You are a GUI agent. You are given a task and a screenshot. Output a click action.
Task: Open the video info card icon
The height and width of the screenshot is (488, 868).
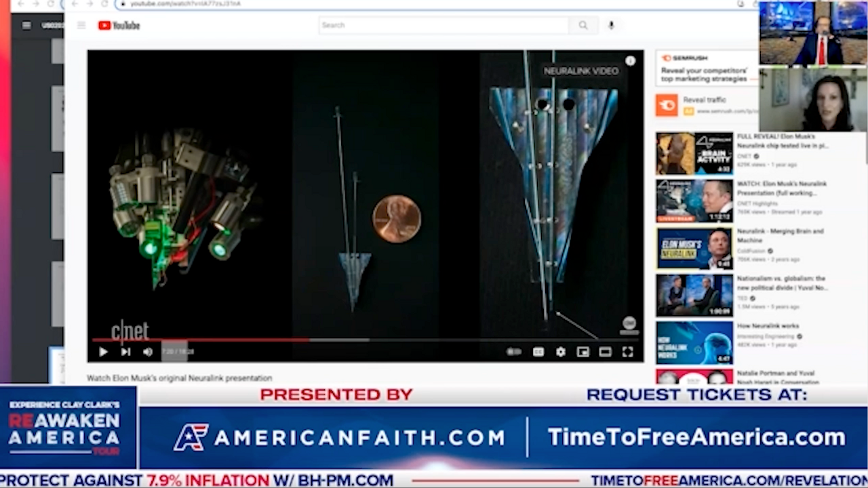(630, 61)
